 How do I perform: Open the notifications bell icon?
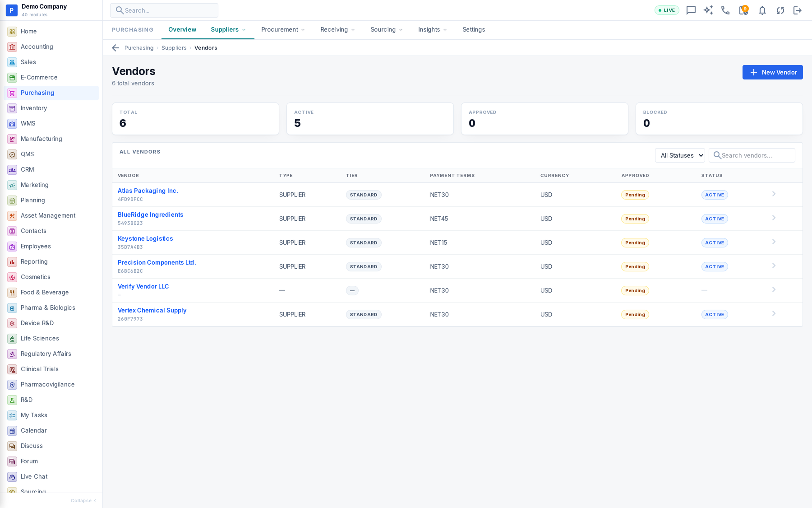(x=762, y=10)
